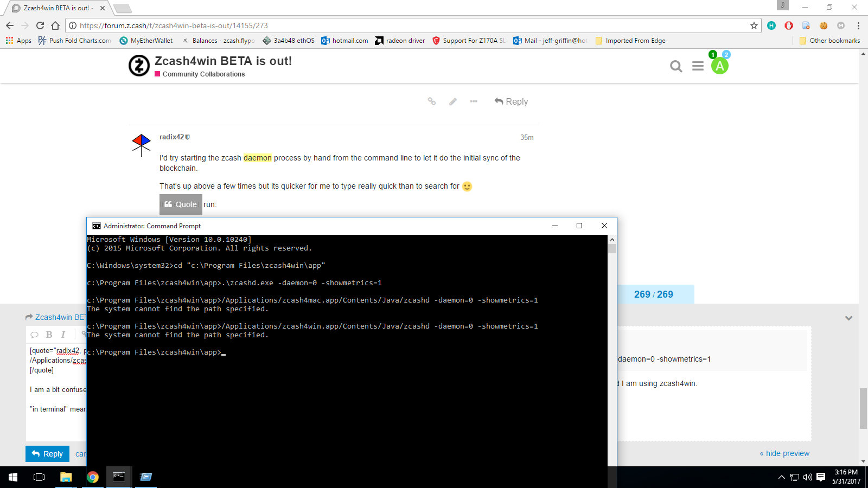Open the Community Collaborations category
This screenshot has width=868, height=488.
tap(203, 74)
